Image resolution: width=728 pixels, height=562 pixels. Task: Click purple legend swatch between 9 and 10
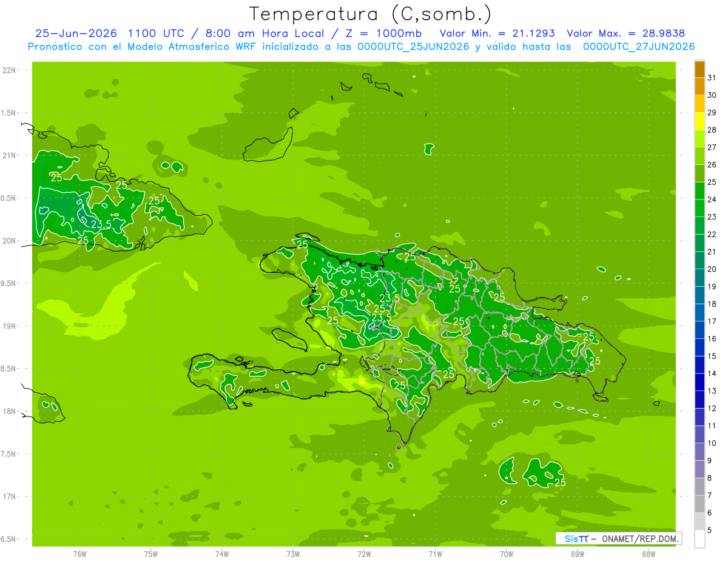[699, 452]
